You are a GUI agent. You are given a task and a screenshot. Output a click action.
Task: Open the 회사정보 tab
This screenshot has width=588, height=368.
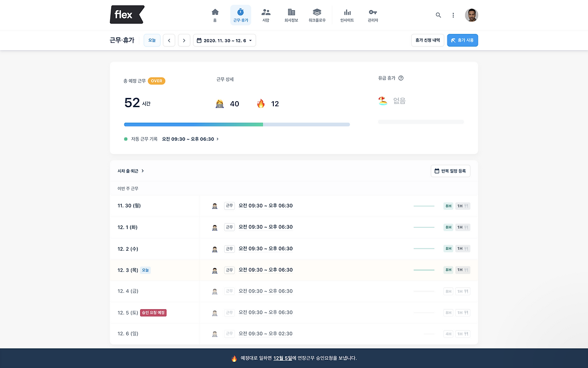click(291, 15)
